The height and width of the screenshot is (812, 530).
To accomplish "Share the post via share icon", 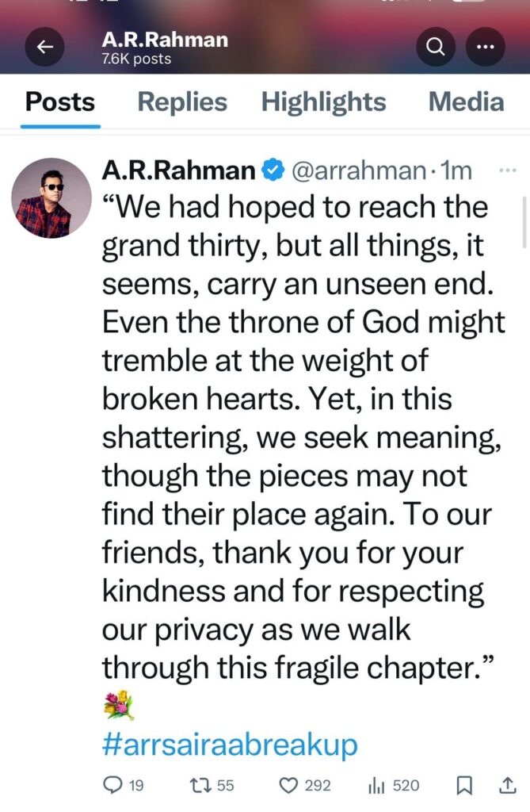I will tap(507, 786).
